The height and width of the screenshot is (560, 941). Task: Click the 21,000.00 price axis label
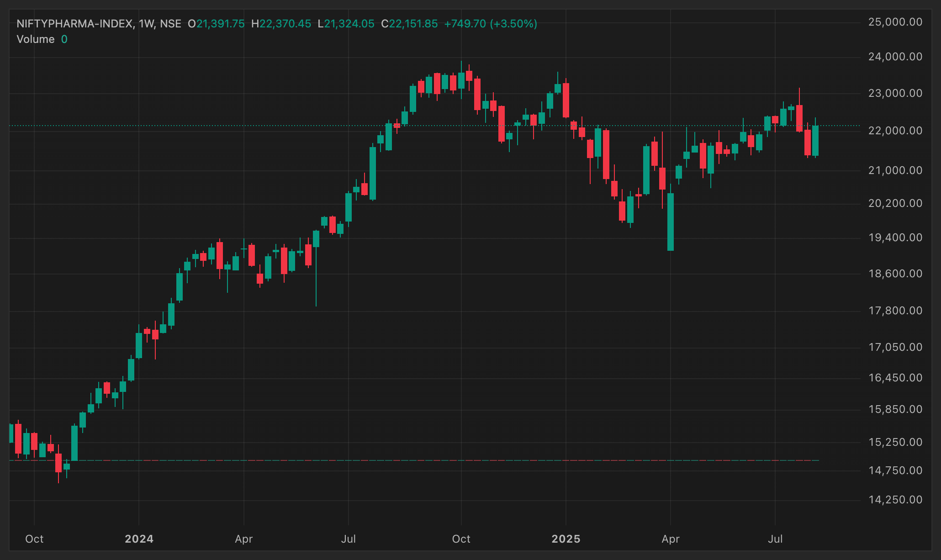tap(895, 170)
